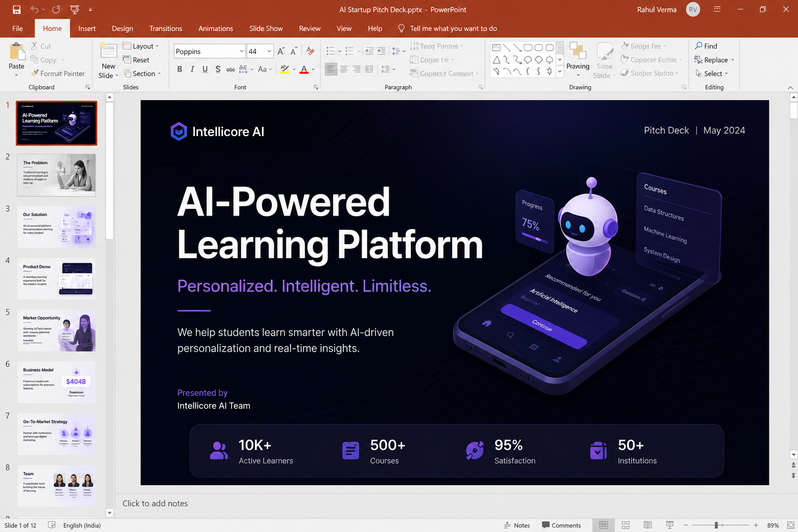Click the Reset slide button

pyautogui.click(x=136, y=60)
